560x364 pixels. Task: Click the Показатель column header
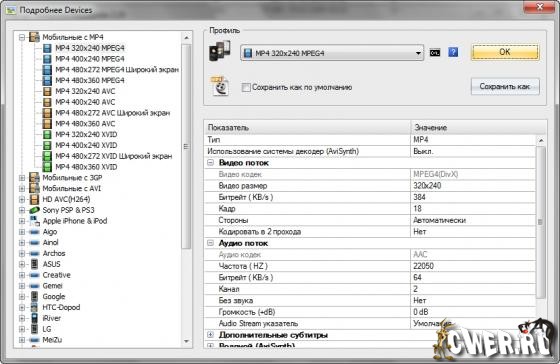click(308, 128)
